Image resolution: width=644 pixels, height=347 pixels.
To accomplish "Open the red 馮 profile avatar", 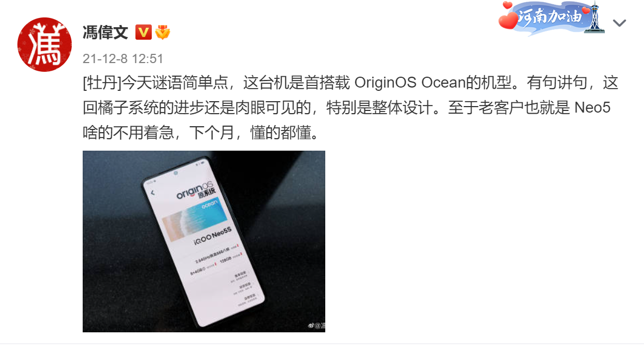I will click(x=45, y=45).
